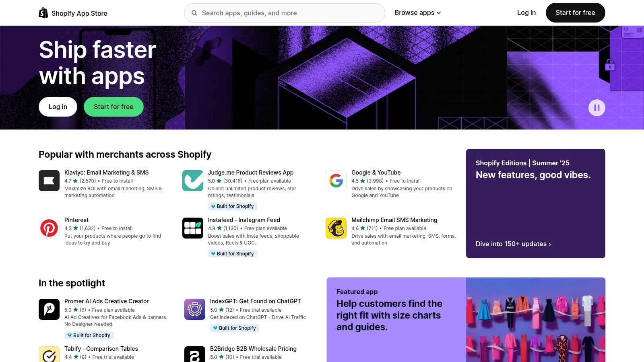This screenshot has height=362, width=644.
Task: Click the search apps input field
Action: (282, 12)
